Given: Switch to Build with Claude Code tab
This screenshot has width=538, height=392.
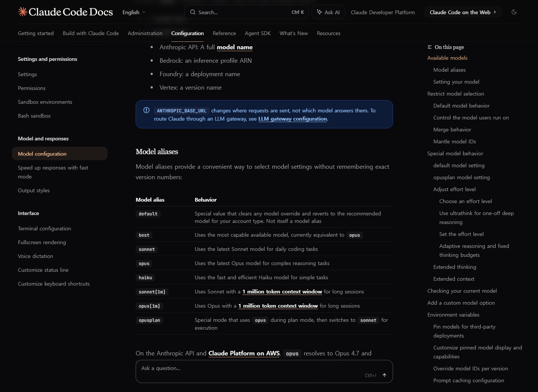Looking at the screenshot, I should (91, 33).
